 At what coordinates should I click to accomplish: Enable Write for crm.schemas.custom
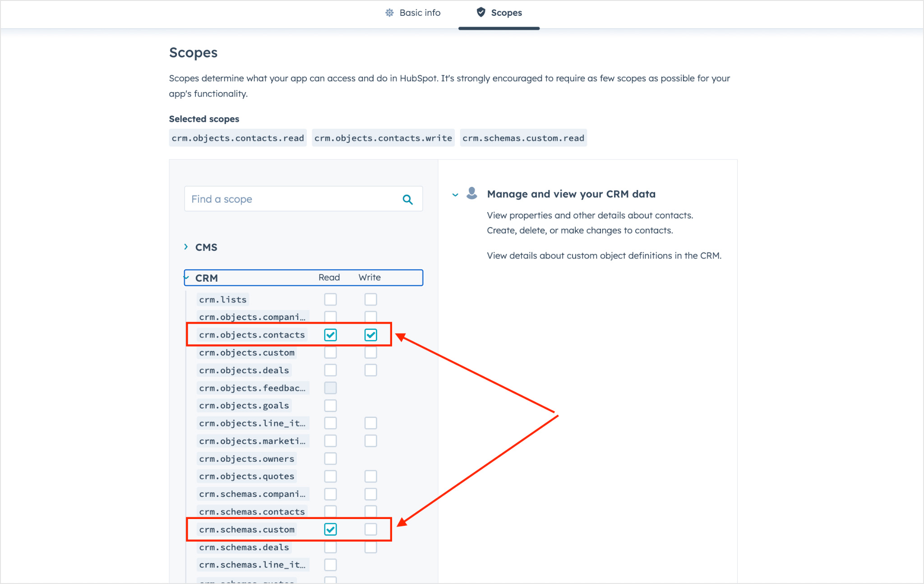371,529
